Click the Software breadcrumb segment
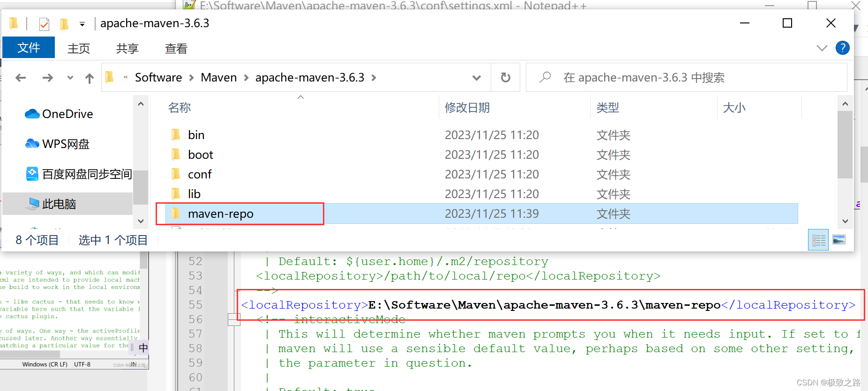 tap(158, 77)
